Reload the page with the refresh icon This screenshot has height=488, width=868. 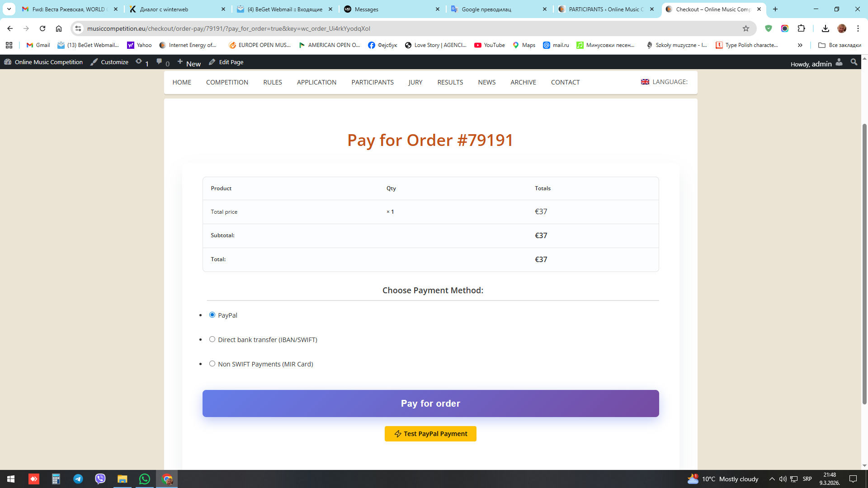click(42, 28)
